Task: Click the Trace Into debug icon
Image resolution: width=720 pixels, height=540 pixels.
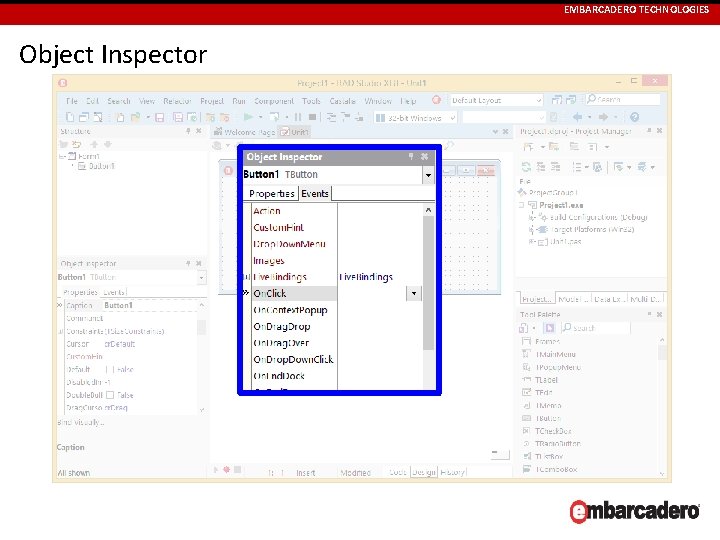Action: click(x=331, y=118)
